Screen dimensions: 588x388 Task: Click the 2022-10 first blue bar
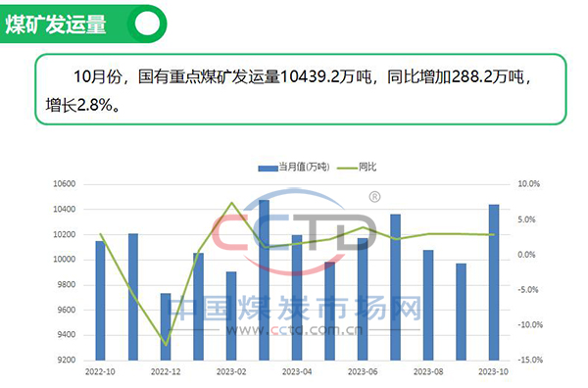pos(100,300)
